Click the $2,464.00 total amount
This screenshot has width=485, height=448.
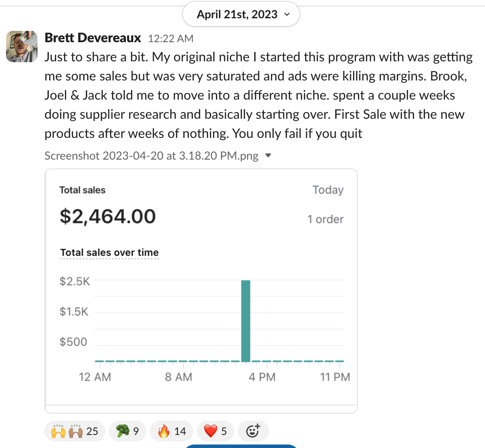tap(108, 216)
